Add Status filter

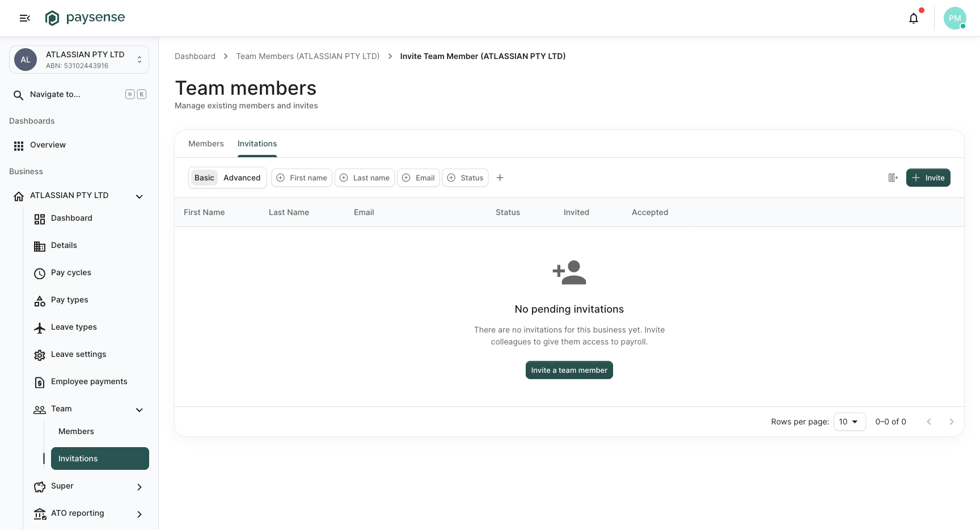465,178
